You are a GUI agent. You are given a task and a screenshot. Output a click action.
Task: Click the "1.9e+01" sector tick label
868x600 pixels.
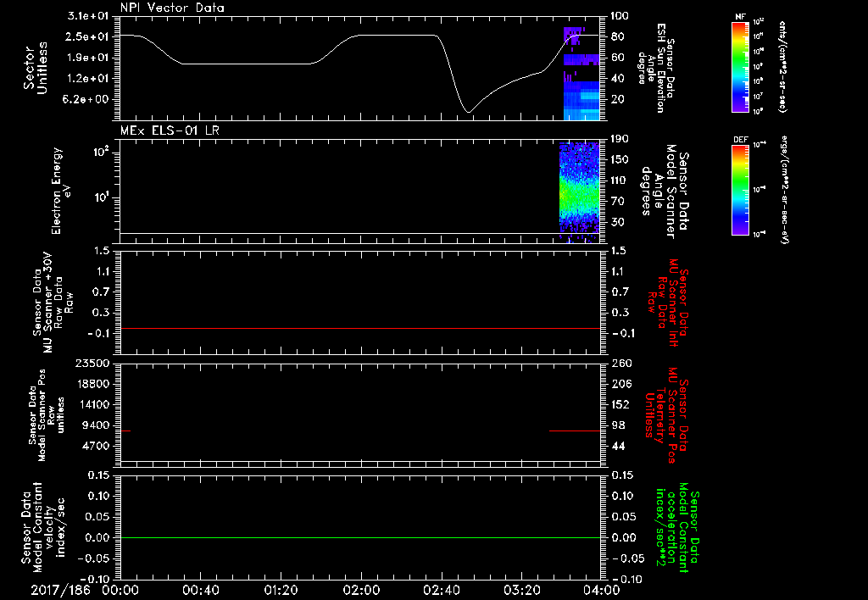point(88,58)
